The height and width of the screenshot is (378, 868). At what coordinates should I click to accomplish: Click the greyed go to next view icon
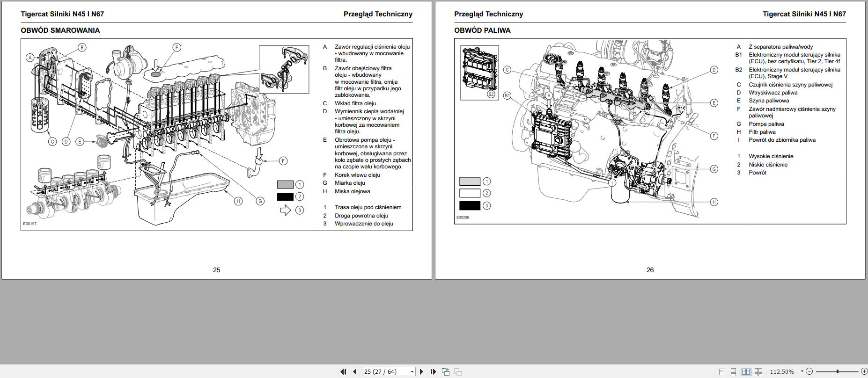click(x=458, y=371)
